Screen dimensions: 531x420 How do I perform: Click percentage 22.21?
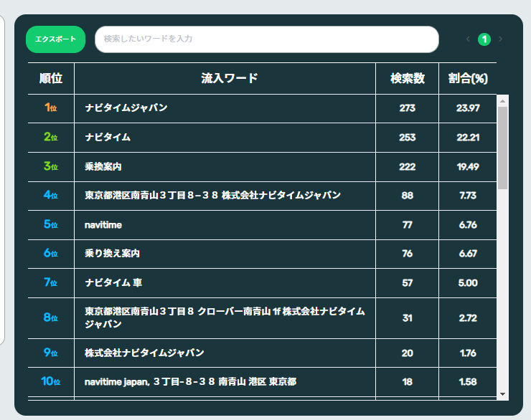tap(468, 138)
